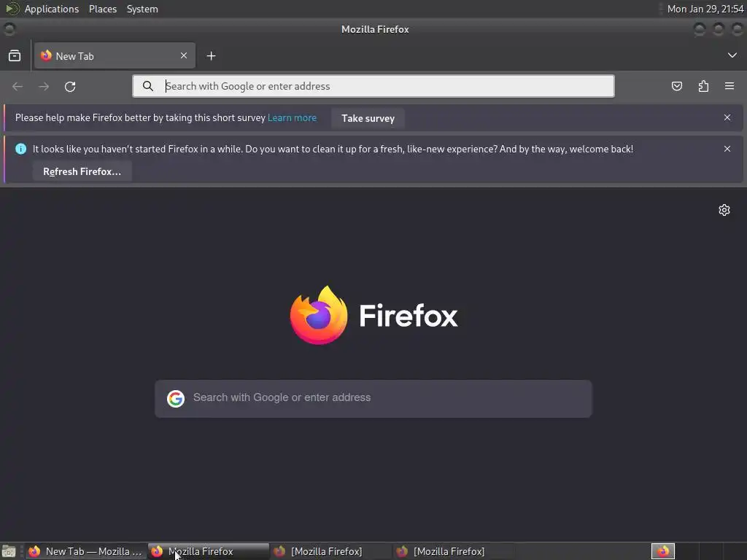Expand the list all tabs chevron
747x560 pixels.
(732, 55)
